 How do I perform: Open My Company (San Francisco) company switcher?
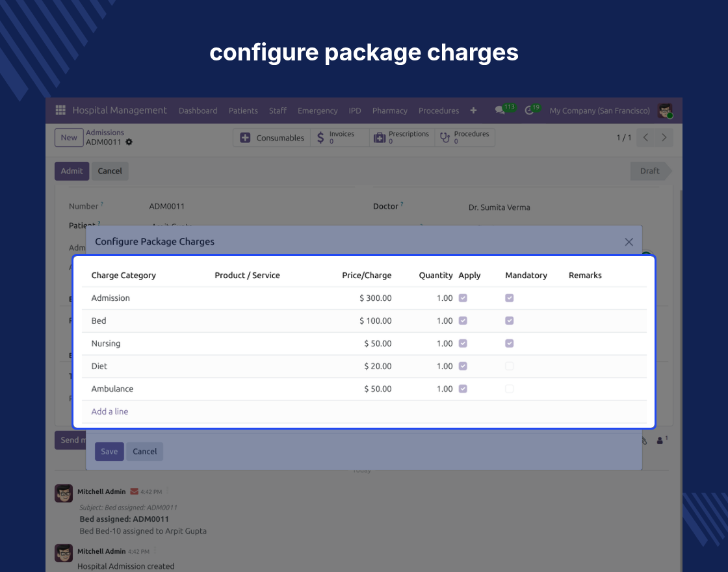[x=599, y=110]
